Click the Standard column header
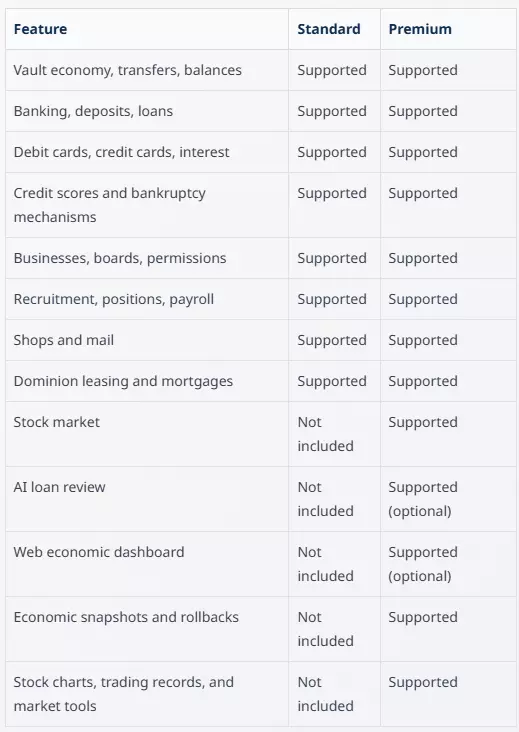Image resolution: width=519 pixels, height=732 pixels. pyautogui.click(x=329, y=29)
